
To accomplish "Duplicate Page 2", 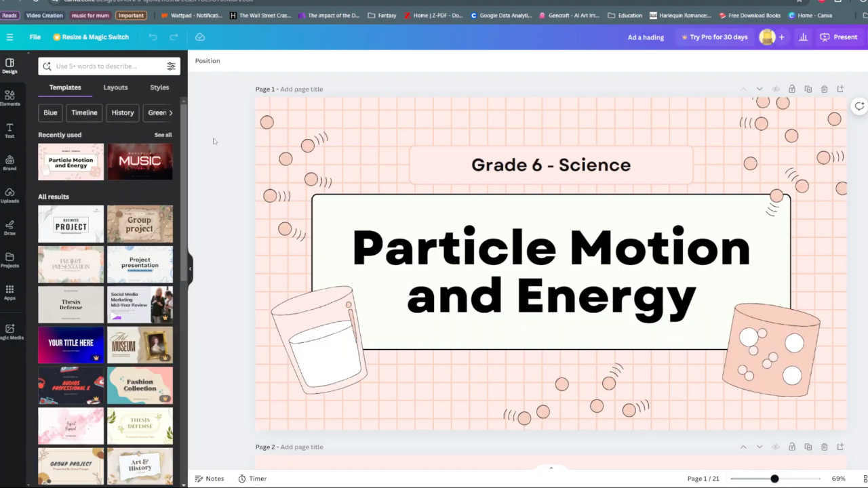I will point(808,447).
